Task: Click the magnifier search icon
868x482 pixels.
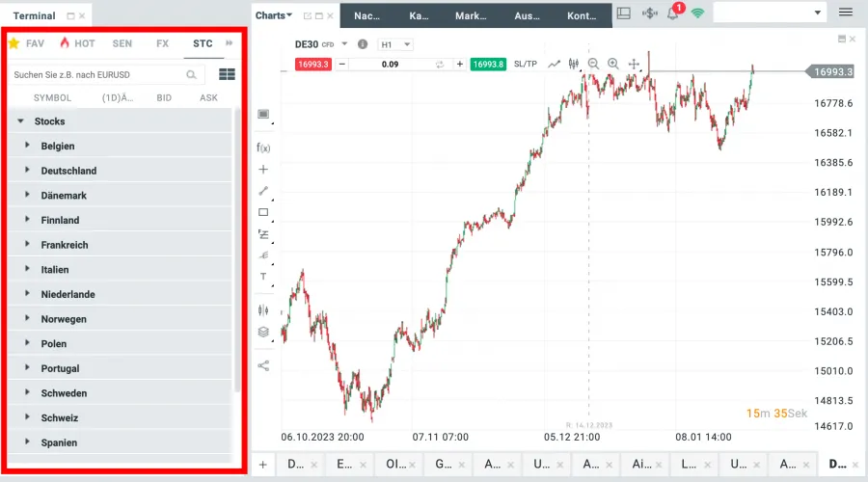Action: click(x=192, y=74)
